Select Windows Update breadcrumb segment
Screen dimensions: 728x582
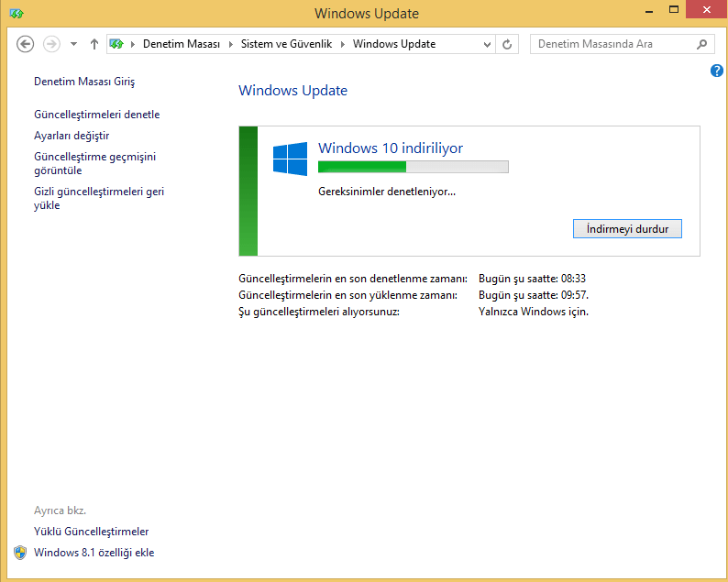(x=394, y=44)
